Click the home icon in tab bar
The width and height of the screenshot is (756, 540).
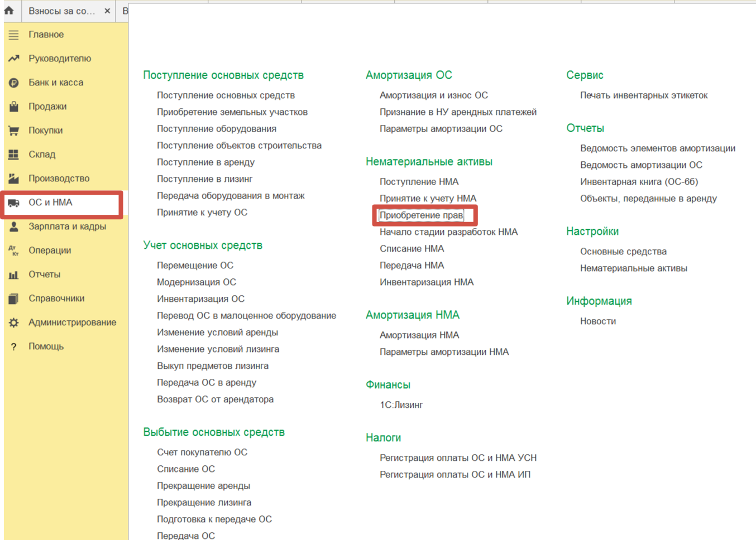click(9, 10)
